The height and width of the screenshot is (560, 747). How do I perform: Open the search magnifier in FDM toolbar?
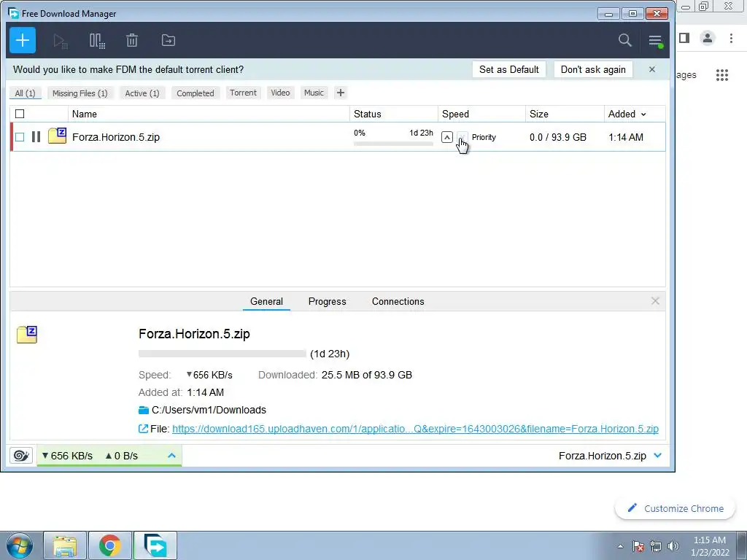(x=624, y=40)
